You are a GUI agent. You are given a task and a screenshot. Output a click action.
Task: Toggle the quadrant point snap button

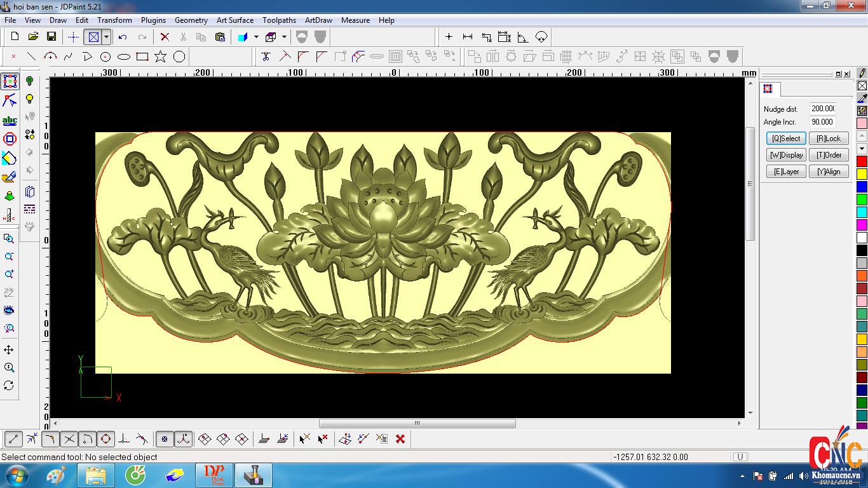pos(105,438)
